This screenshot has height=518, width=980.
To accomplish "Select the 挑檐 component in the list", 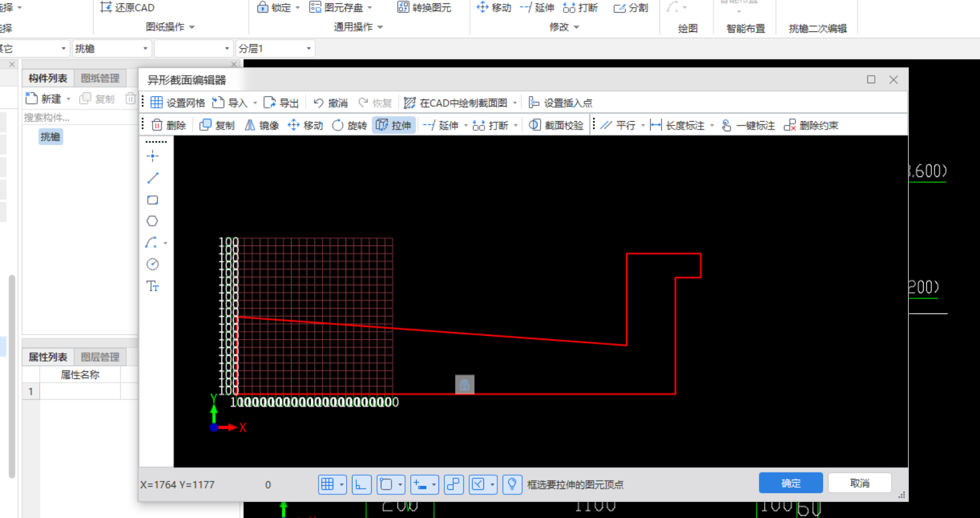I will click(51, 137).
